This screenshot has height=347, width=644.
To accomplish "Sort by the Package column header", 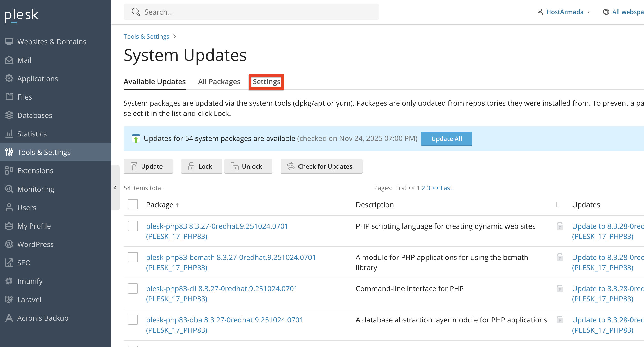I will click(x=163, y=205).
